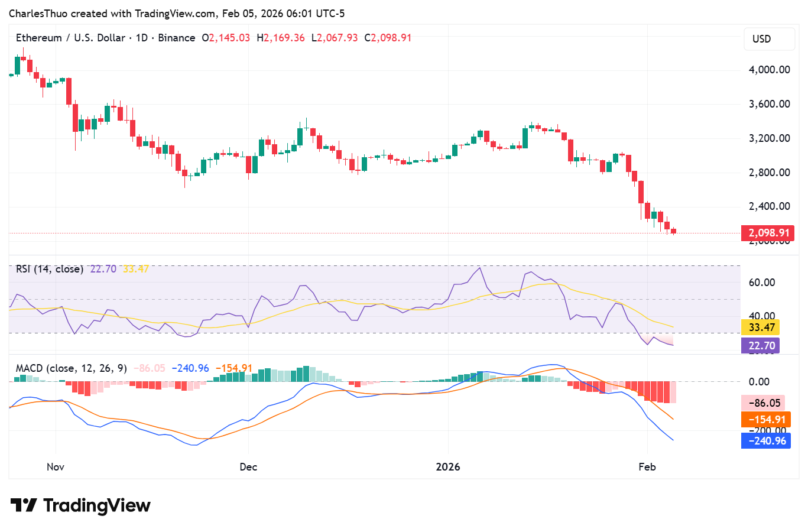Click the TradingView logo icon
Image resolution: width=808 pixels, height=532 pixels.
pos(23,505)
